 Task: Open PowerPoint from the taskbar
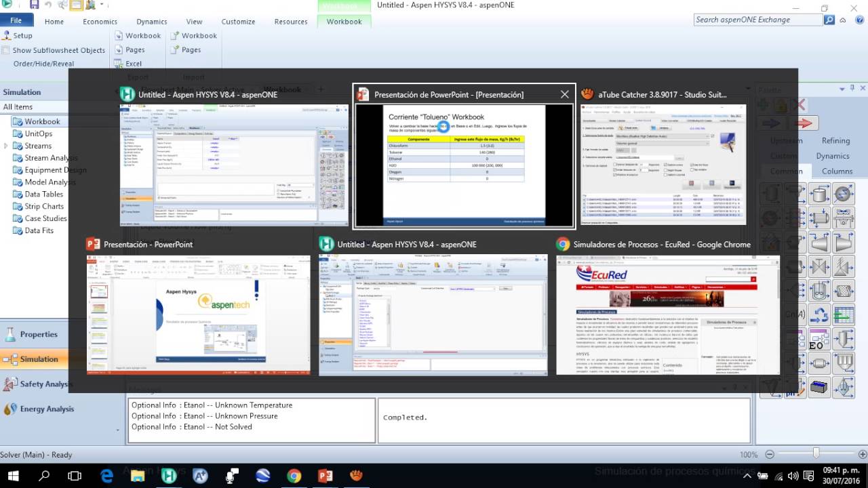325,476
